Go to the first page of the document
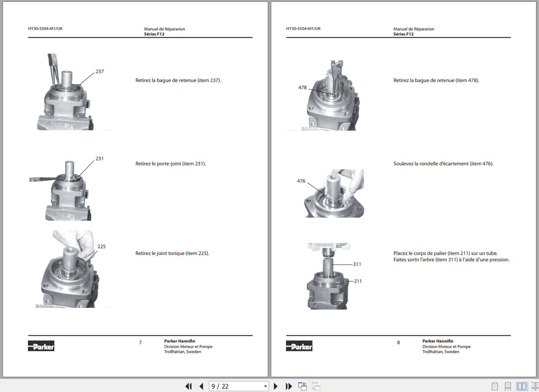 (189, 386)
